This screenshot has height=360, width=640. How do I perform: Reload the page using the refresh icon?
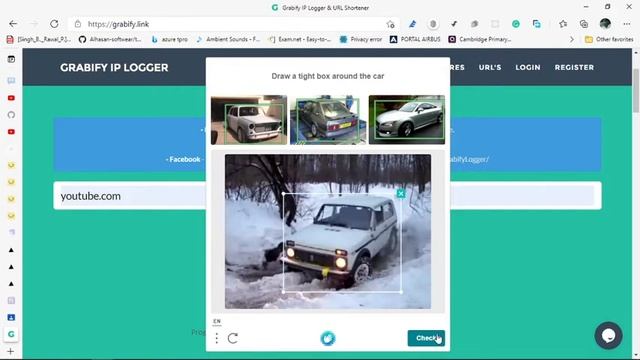pos(54,24)
